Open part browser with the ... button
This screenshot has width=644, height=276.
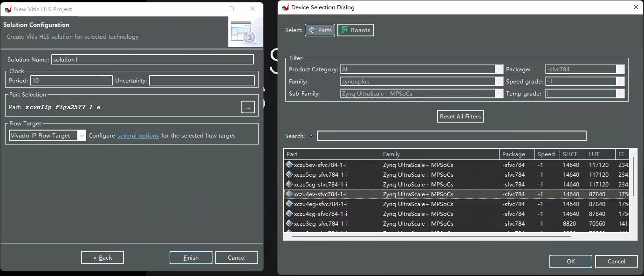[x=248, y=107]
